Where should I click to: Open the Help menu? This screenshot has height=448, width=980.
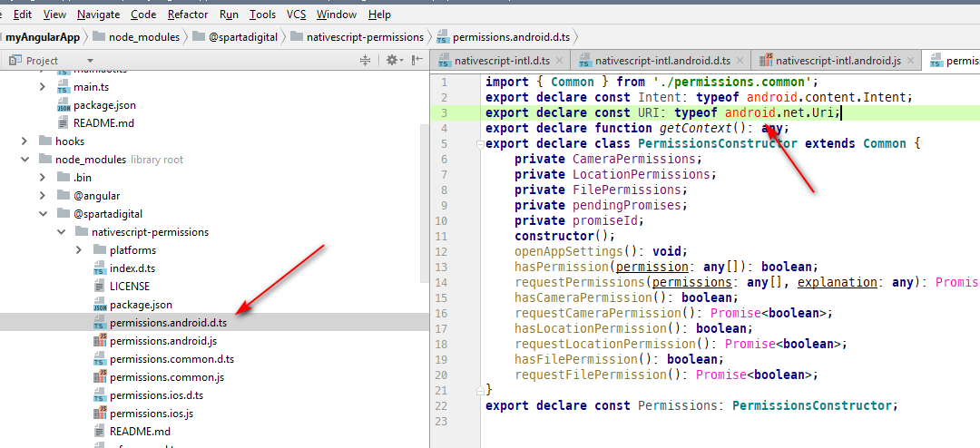coord(379,15)
